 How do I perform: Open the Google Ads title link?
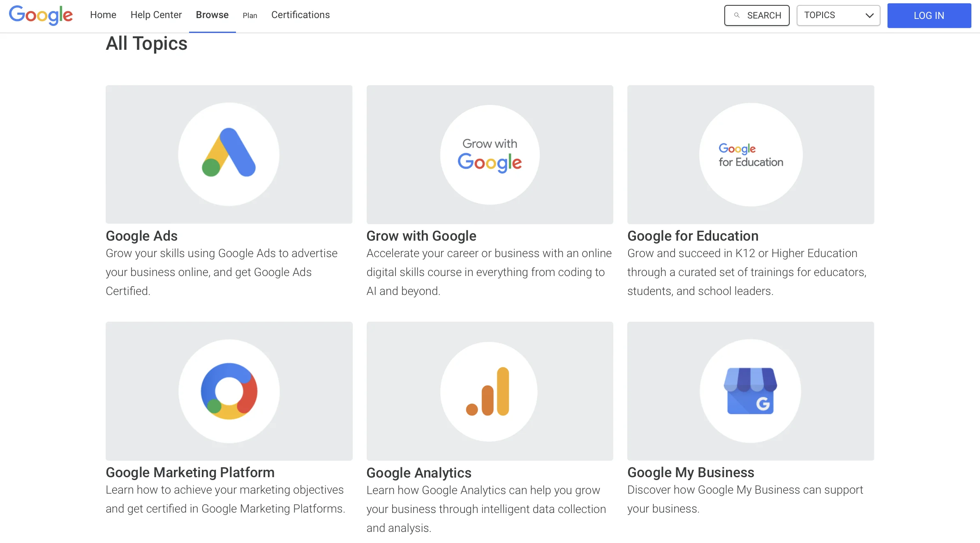click(141, 236)
